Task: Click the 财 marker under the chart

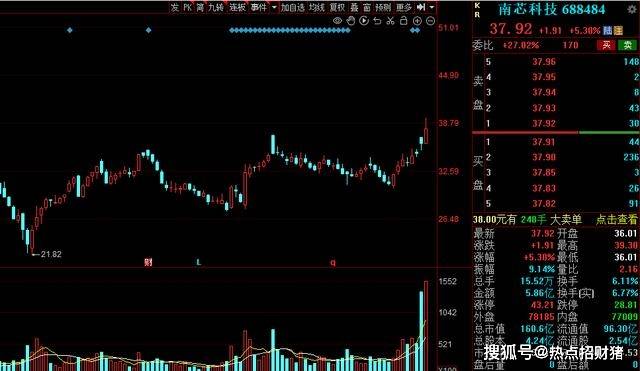Action: [x=148, y=262]
